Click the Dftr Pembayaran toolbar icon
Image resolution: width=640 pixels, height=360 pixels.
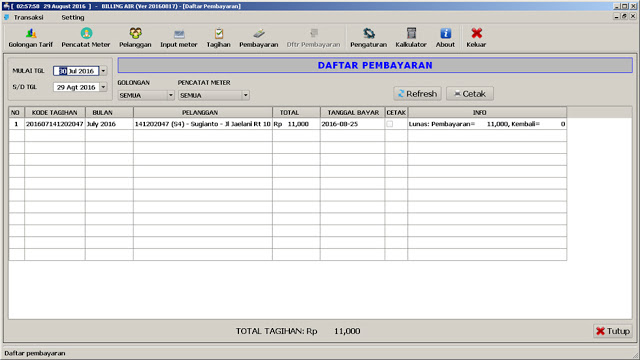[313, 38]
